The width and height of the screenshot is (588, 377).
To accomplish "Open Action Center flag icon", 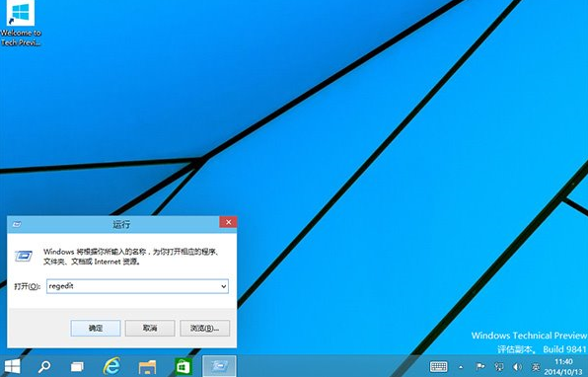I will point(480,366).
